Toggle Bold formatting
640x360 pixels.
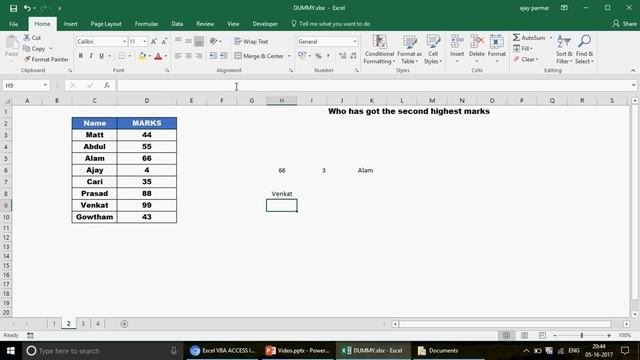[81, 56]
